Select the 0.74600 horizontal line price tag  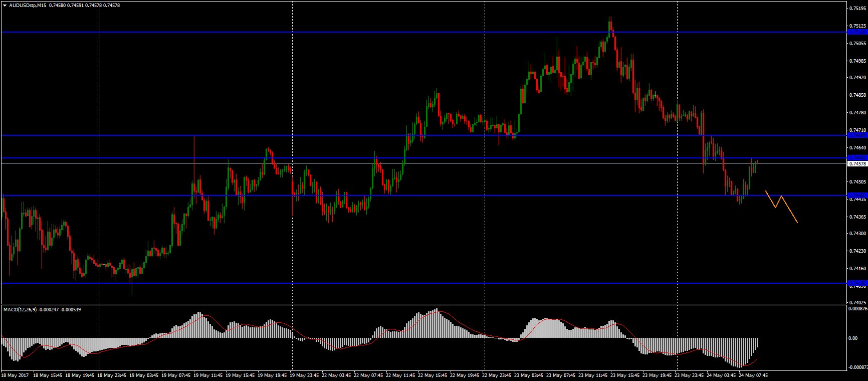(857, 158)
